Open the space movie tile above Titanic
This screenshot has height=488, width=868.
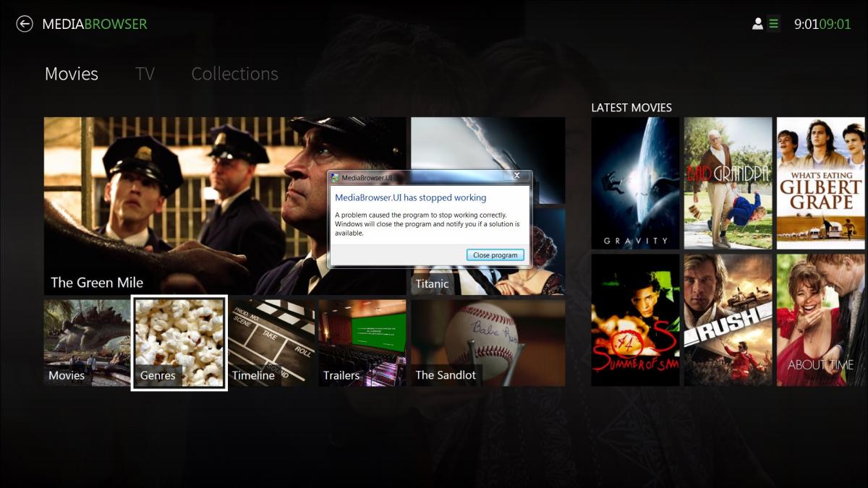488,160
